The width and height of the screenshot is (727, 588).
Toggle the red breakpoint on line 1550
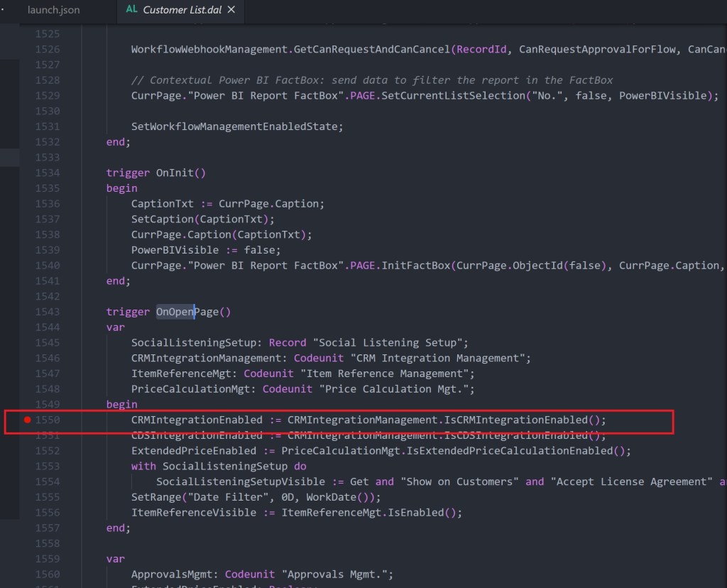(x=27, y=419)
